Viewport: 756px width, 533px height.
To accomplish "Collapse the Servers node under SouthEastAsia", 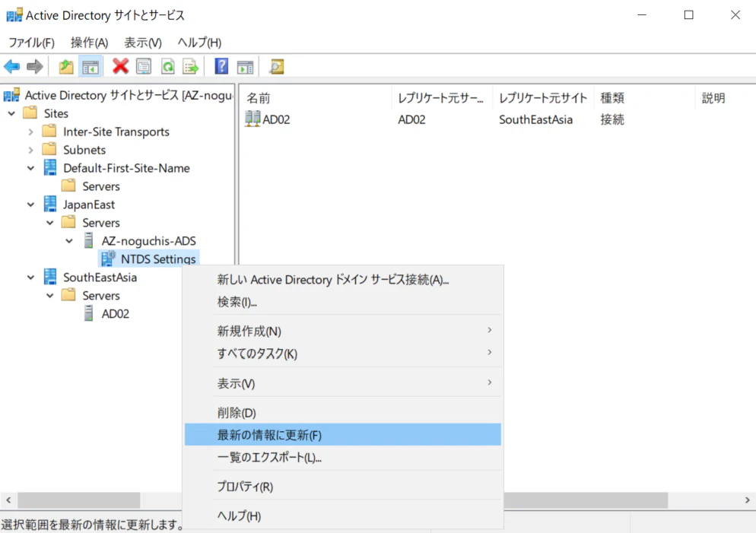I will [x=50, y=296].
